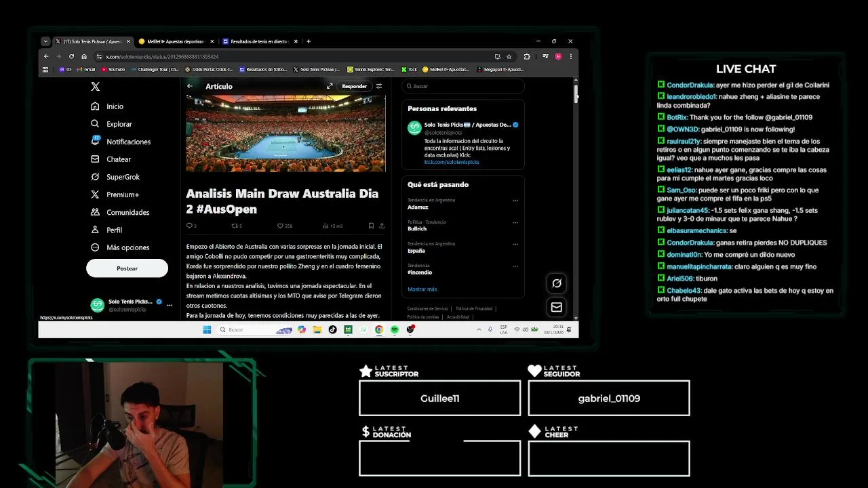The image size is (868, 488).
Task: Bookmark the article
Action: (371, 226)
